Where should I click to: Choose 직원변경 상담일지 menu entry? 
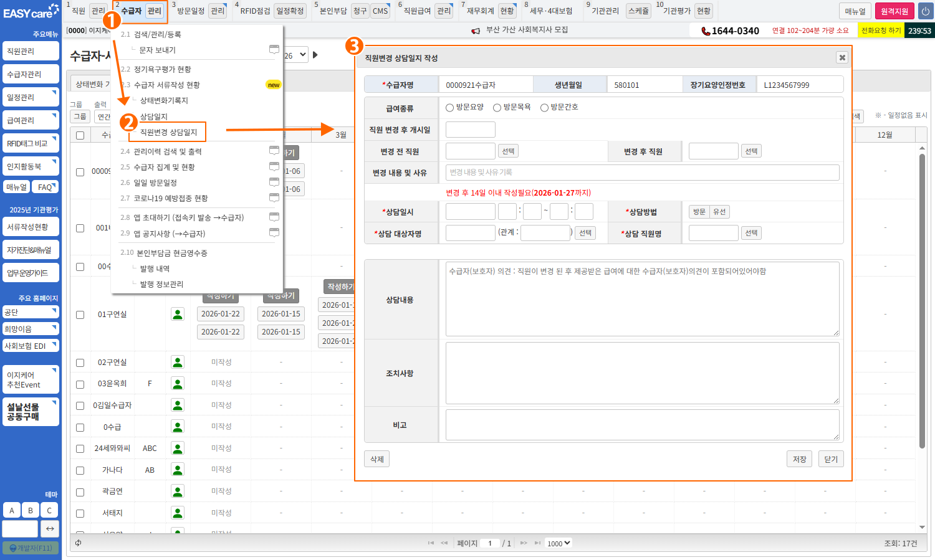tap(168, 132)
